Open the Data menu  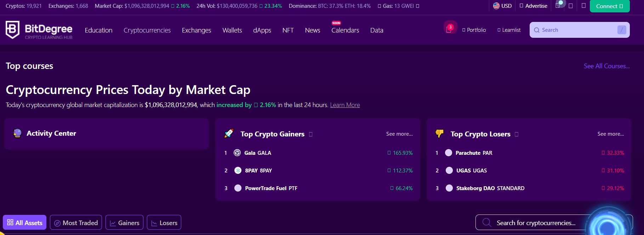click(x=377, y=30)
